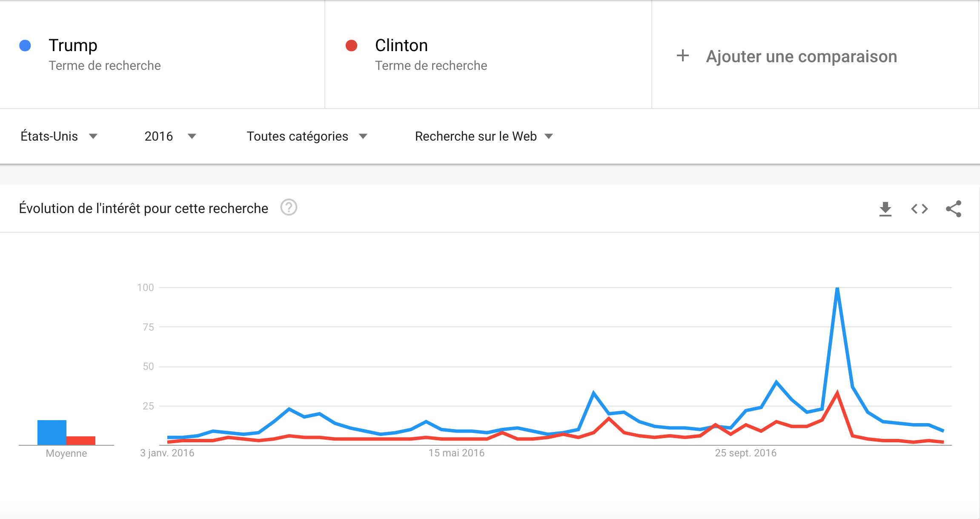Open the États-Unis region dropdown
Viewport: 980px width, 519px height.
[59, 136]
